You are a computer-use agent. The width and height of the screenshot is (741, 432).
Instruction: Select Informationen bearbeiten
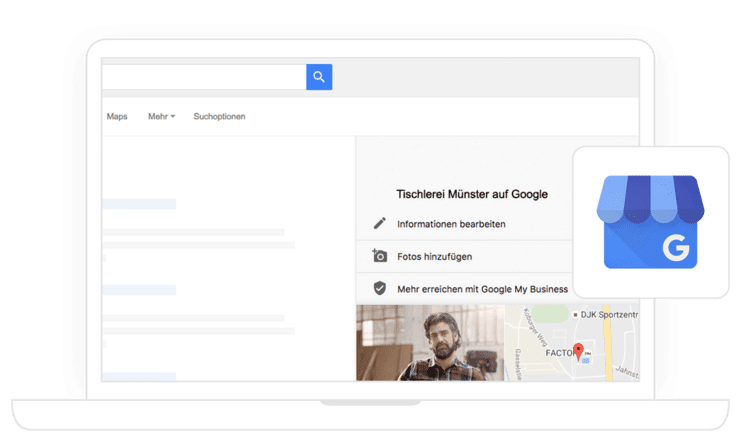(x=451, y=224)
